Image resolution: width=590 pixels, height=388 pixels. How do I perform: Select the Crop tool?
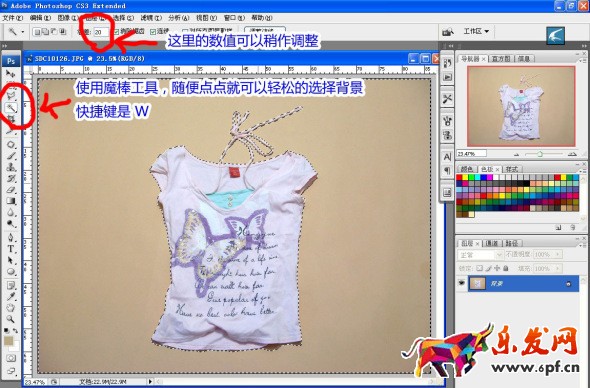click(11, 119)
